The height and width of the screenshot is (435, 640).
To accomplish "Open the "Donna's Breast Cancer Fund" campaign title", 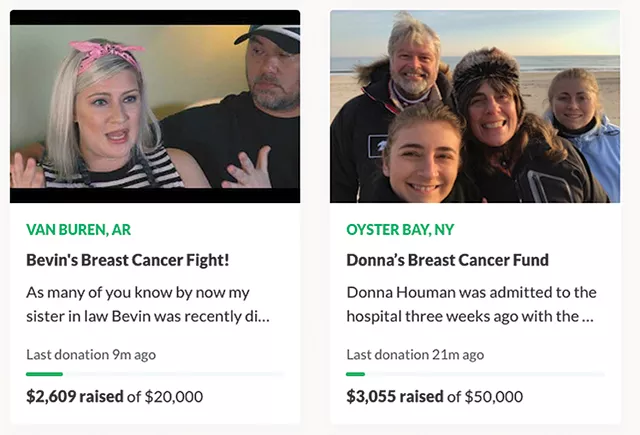I will coord(447,260).
